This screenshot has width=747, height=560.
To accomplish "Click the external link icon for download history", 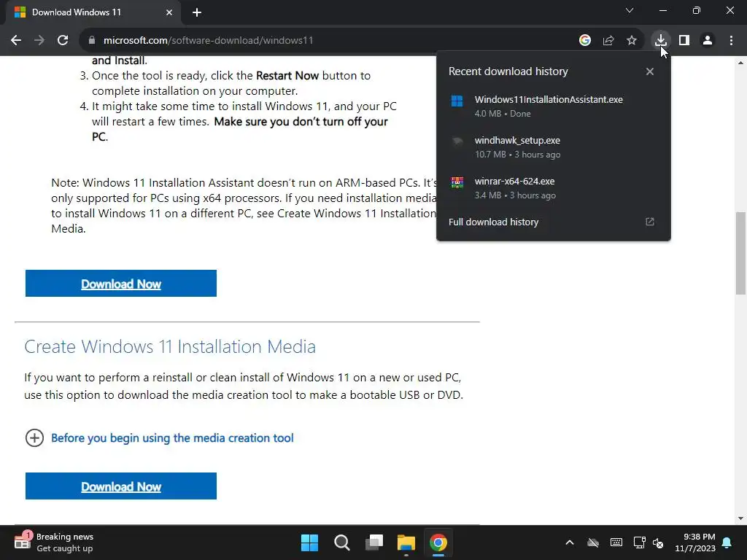I will click(650, 222).
